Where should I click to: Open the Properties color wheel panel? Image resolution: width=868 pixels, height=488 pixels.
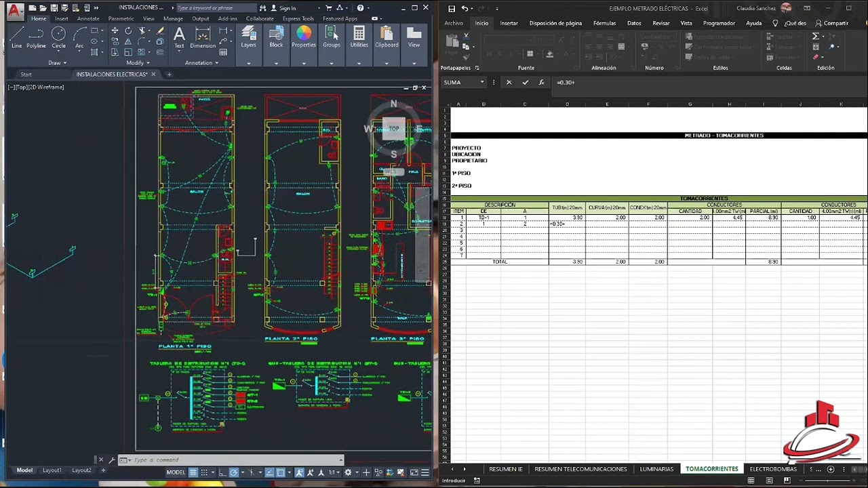pyautogui.click(x=304, y=37)
